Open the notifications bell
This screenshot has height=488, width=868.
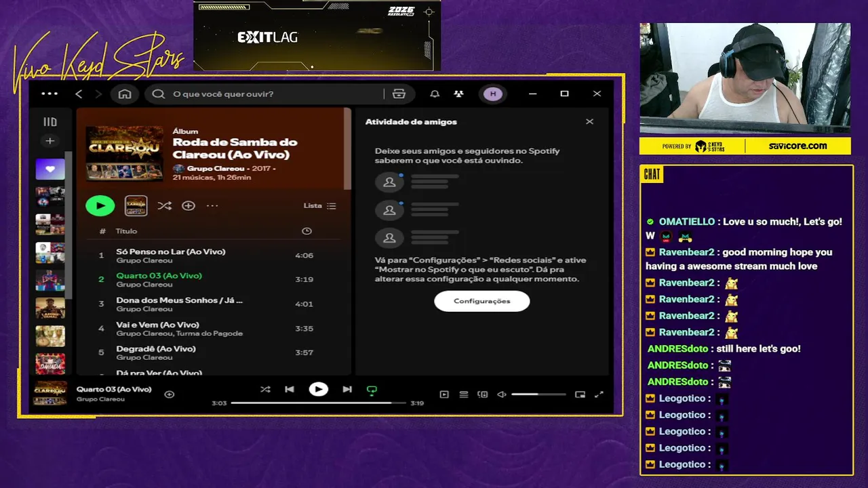tap(435, 94)
